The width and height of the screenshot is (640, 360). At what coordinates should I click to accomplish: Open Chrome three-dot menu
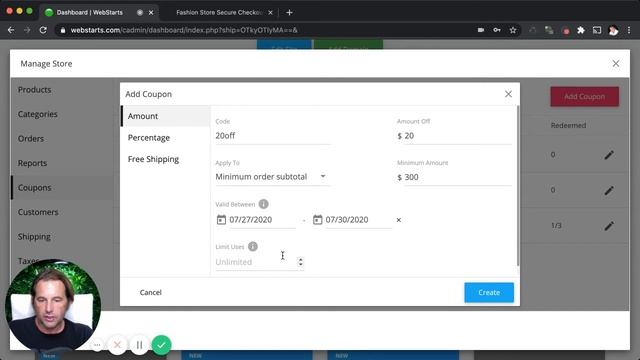[629, 30]
